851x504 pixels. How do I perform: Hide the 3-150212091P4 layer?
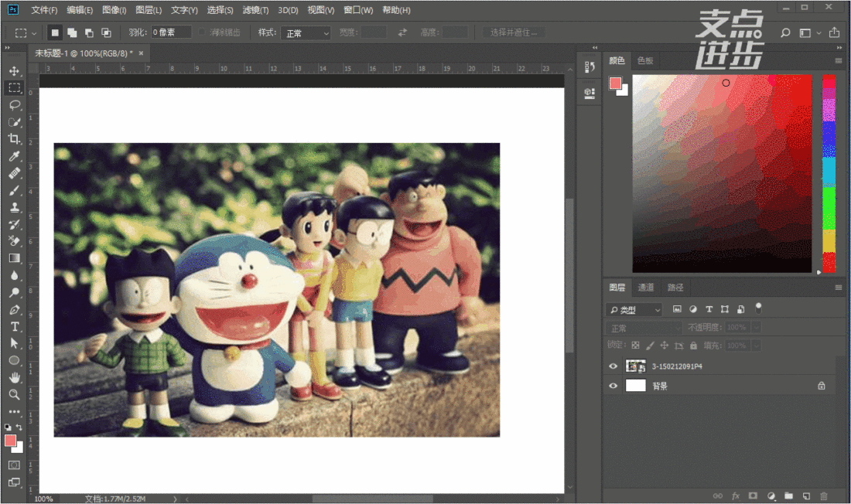613,366
